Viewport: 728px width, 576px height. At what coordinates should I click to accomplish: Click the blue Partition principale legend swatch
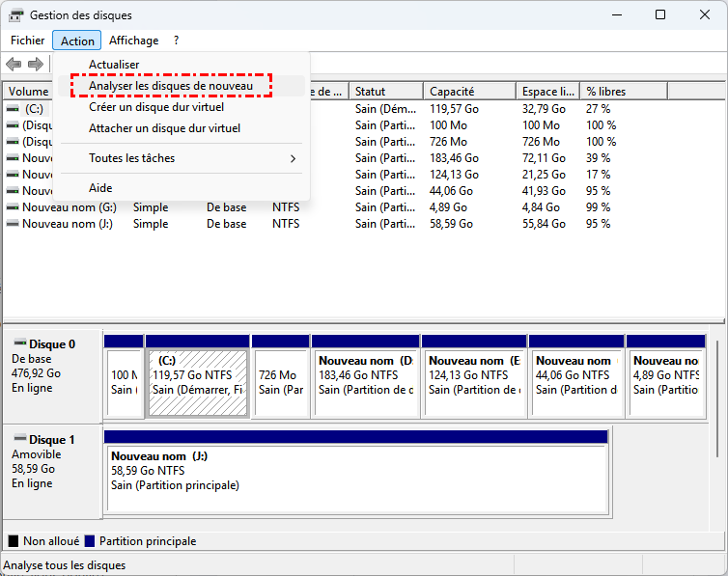point(90,541)
